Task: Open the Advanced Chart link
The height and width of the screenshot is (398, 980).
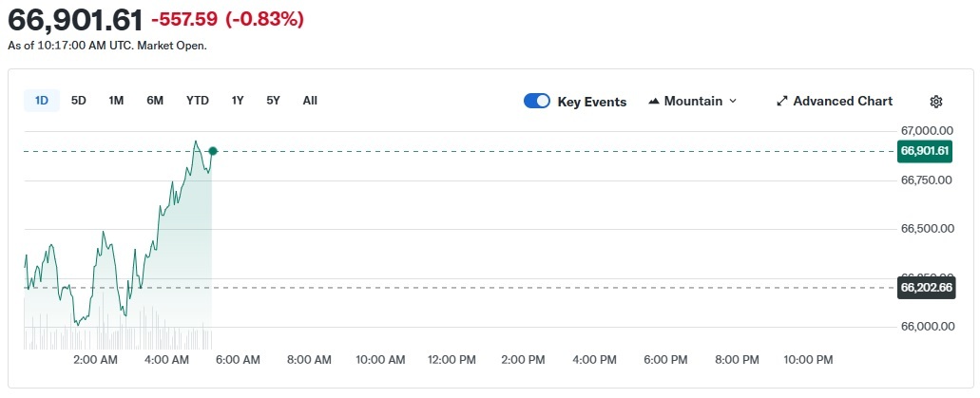Action: (x=842, y=102)
